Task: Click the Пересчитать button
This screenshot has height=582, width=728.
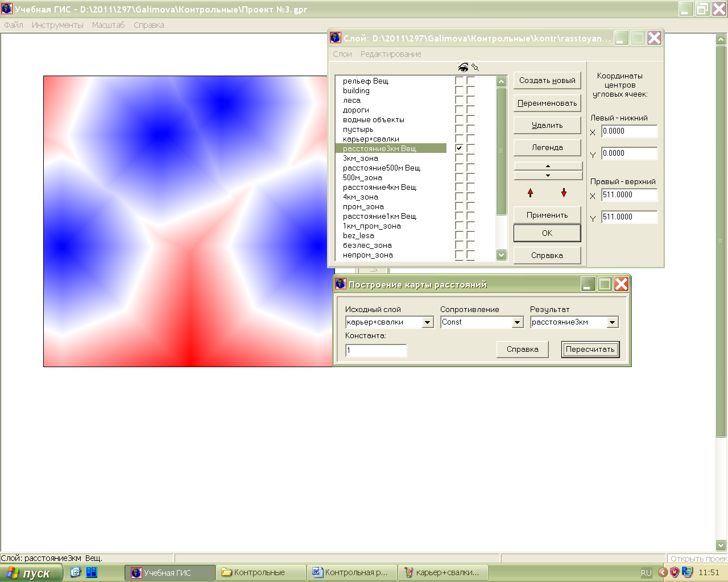Action: pyautogui.click(x=590, y=350)
